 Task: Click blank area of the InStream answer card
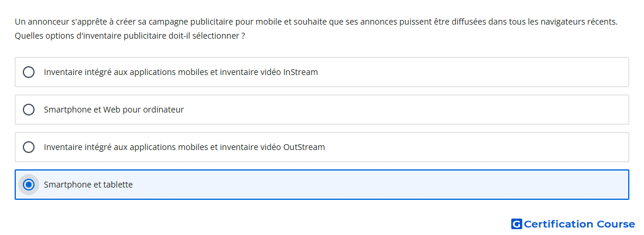[x=472, y=72]
